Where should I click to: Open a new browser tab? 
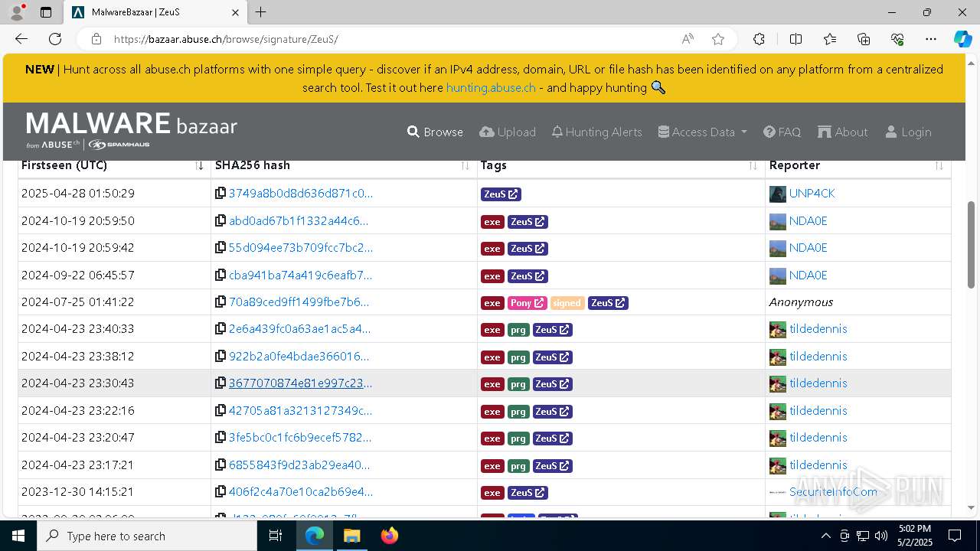[260, 12]
